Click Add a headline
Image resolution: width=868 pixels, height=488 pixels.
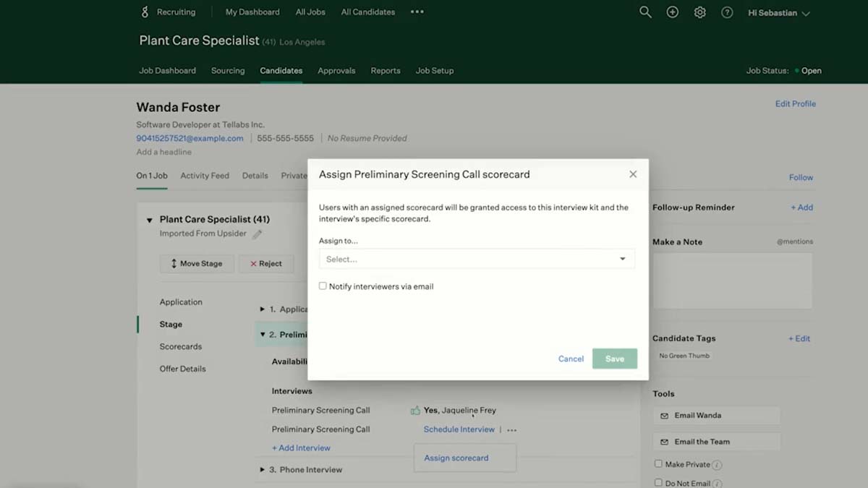click(x=164, y=153)
